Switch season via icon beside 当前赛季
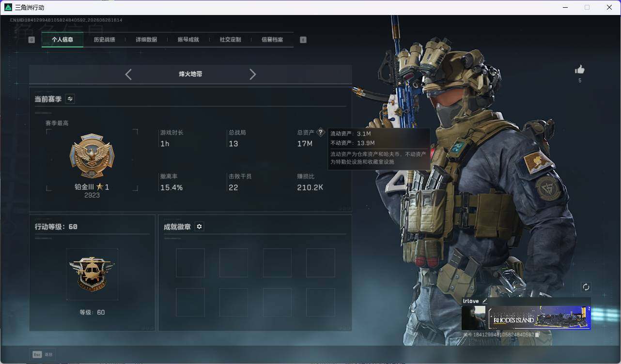Screen dimensions: 621x364 click(x=70, y=99)
